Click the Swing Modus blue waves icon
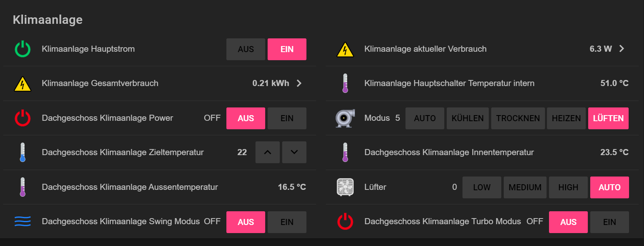644x246 pixels. click(23, 221)
